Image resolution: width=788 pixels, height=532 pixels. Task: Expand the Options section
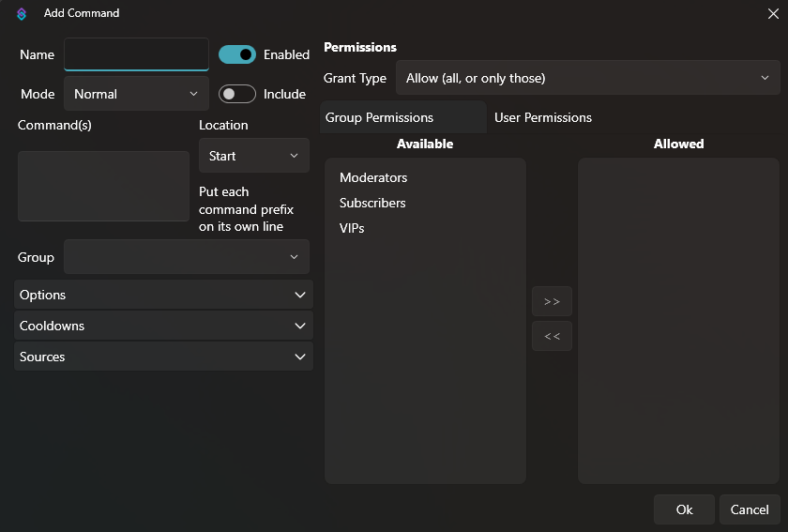point(163,295)
